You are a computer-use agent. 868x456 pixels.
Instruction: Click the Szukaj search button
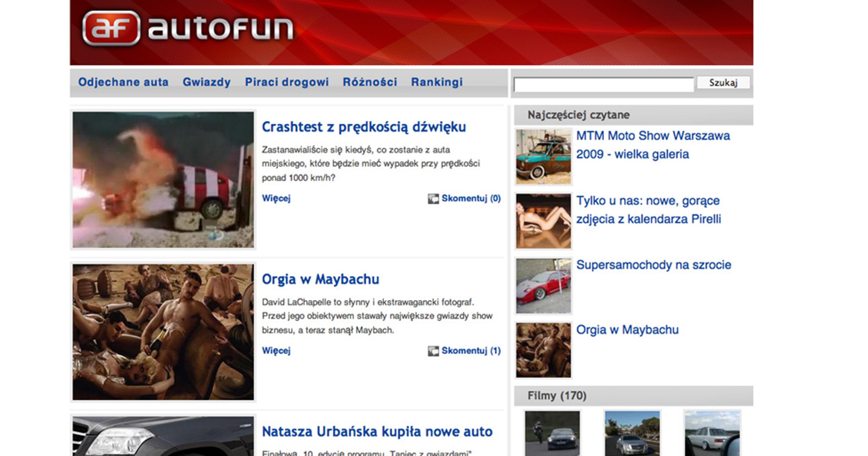click(x=723, y=83)
